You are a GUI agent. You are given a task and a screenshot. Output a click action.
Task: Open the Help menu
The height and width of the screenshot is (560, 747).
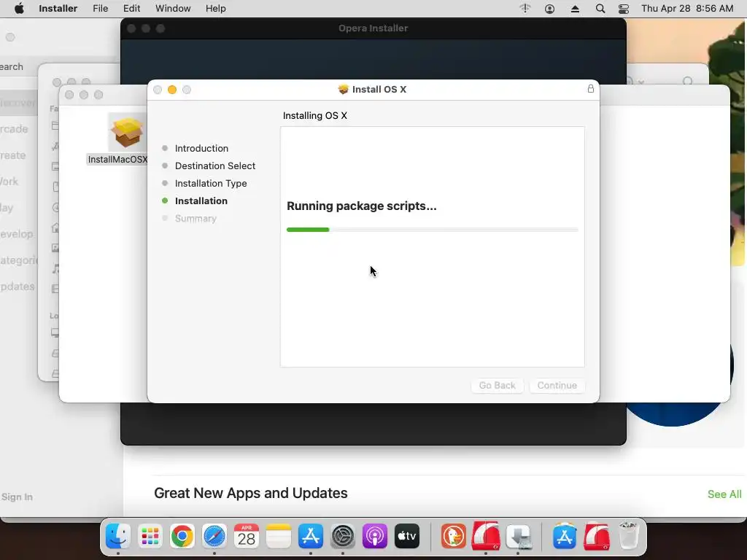(215, 9)
